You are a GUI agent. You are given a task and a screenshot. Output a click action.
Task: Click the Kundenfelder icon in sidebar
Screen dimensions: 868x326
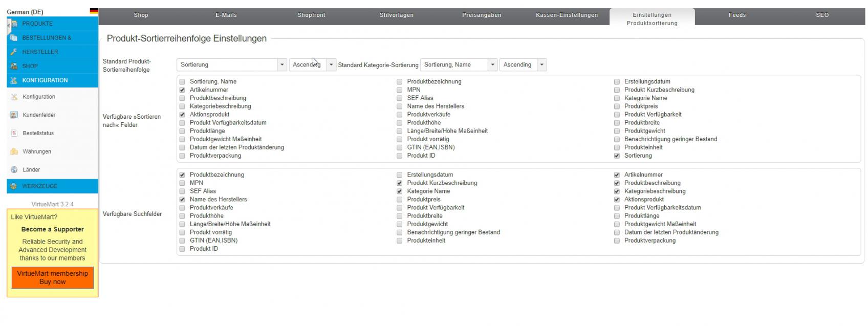[x=14, y=115]
